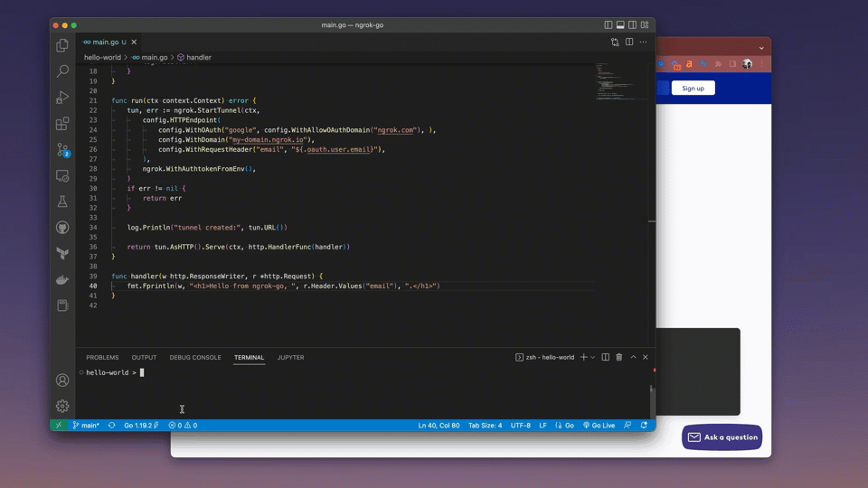Screen dimensions: 868x488
Task: Click the main* branch in status bar
Action: tap(86, 425)
